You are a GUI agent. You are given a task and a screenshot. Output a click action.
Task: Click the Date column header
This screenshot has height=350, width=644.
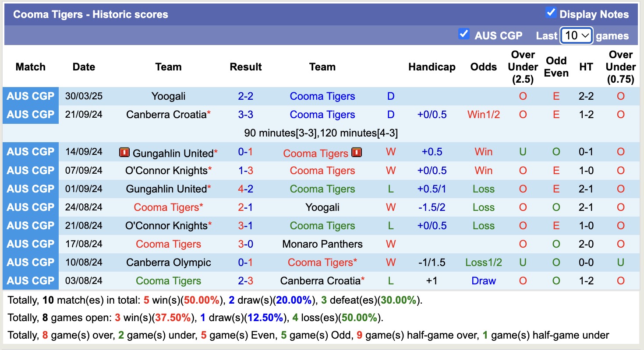83,66
